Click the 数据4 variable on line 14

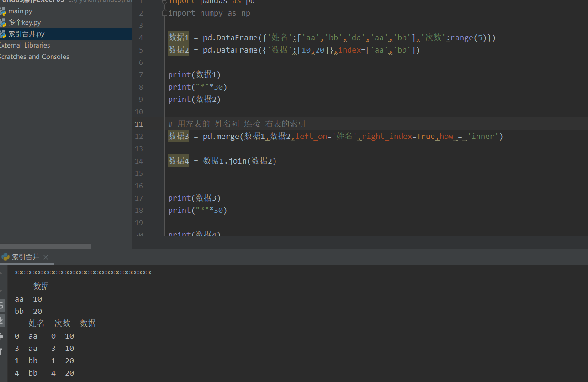point(179,161)
